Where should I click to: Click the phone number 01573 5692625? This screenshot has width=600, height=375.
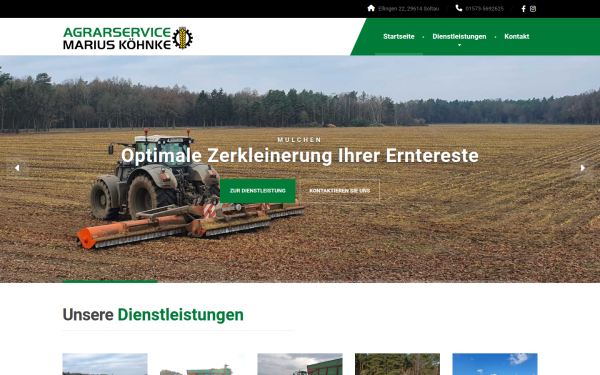[x=484, y=8]
